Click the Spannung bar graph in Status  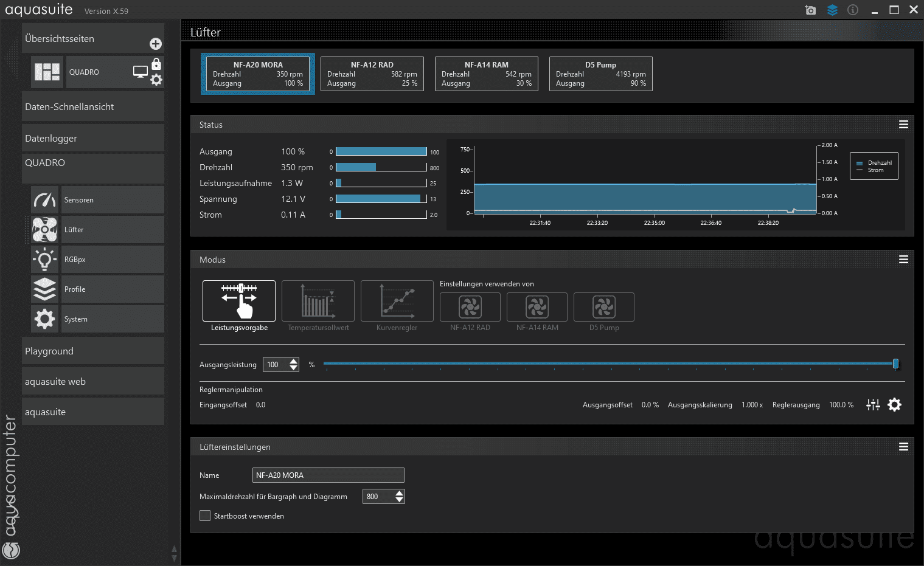[x=381, y=199]
